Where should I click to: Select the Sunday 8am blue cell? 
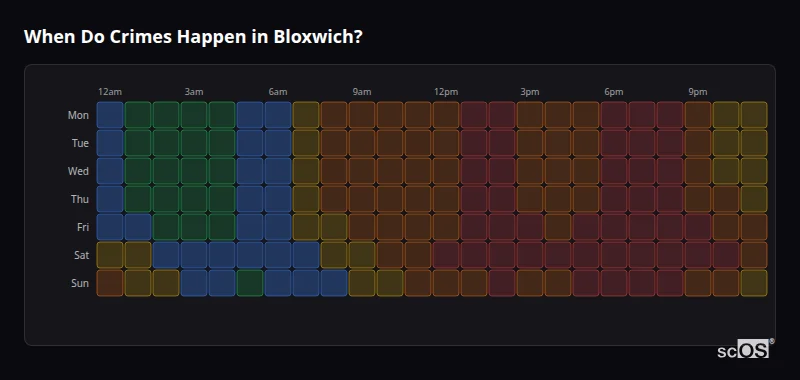pyautogui.click(x=334, y=283)
